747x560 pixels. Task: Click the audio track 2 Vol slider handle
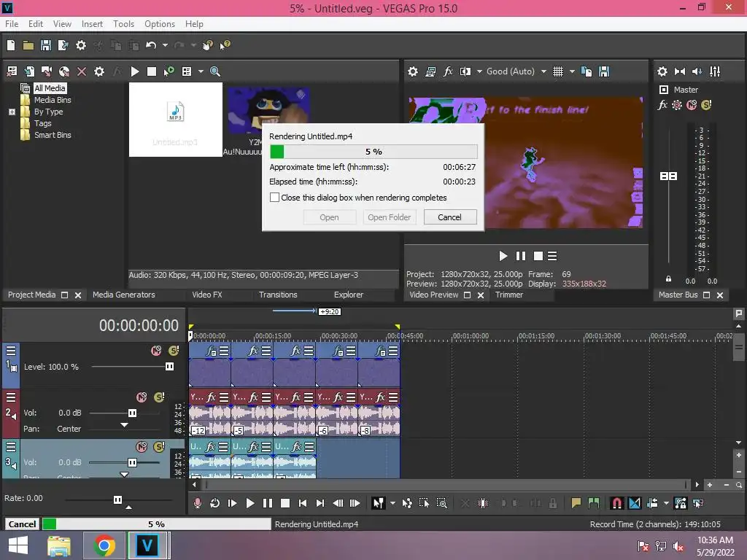point(133,413)
